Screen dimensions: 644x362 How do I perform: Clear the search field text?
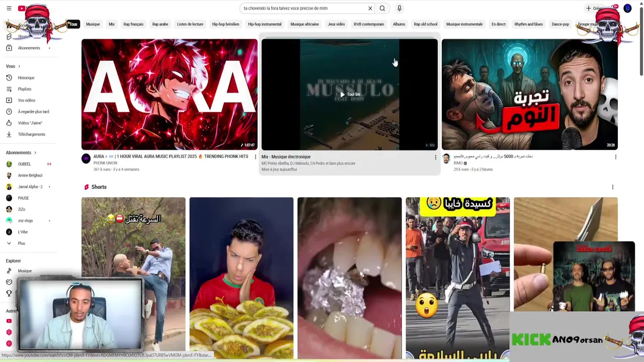click(370, 8)
